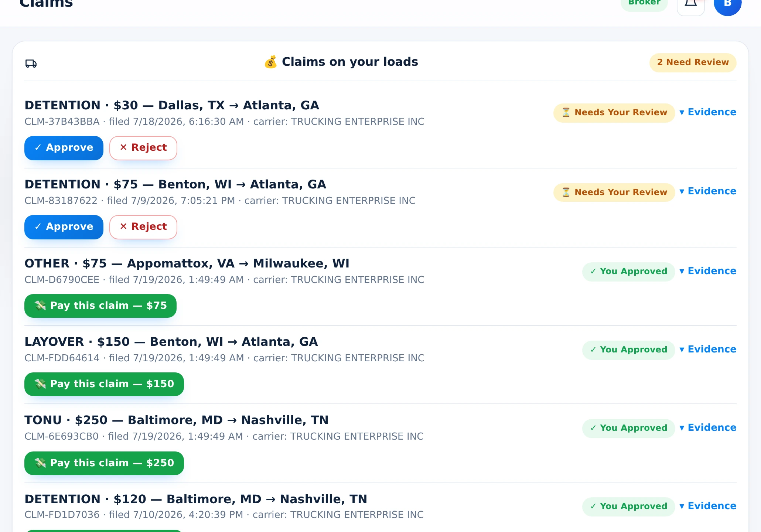Expand Evidence for Dallas to Atlanta claim
This screenshot has width=761, height=532.
point(708,112)
